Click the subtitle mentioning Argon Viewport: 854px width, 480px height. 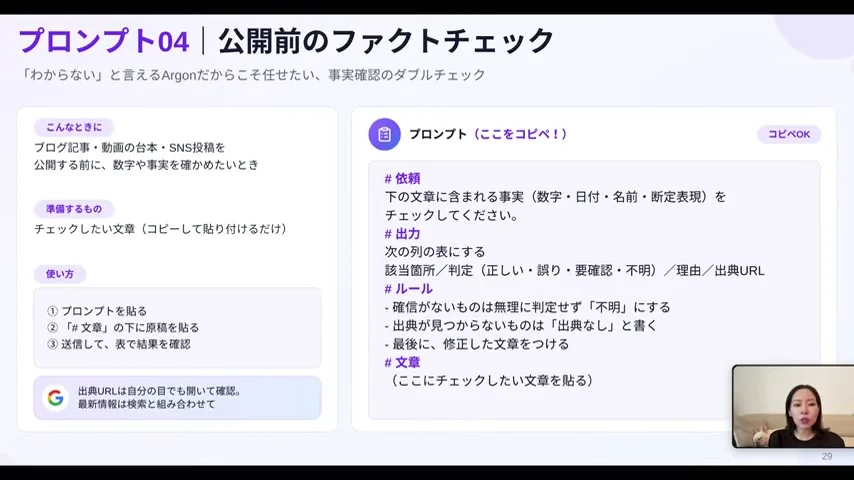pos(252,75)
